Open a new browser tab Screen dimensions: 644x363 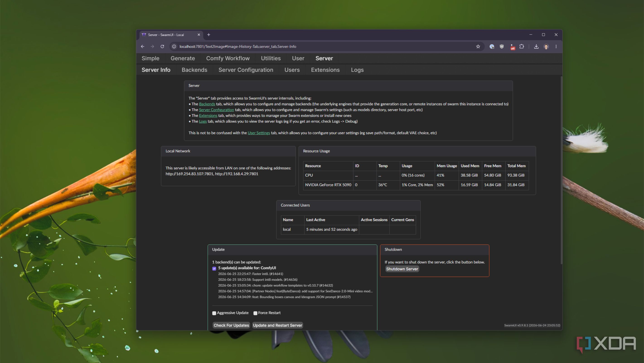point(209,35)
